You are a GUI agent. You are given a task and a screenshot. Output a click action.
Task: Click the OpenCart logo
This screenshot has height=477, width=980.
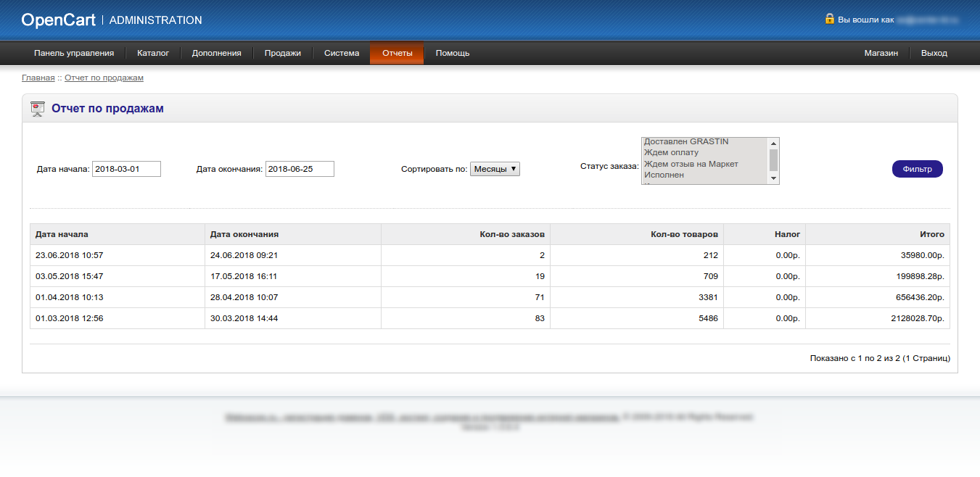(59, 20)
